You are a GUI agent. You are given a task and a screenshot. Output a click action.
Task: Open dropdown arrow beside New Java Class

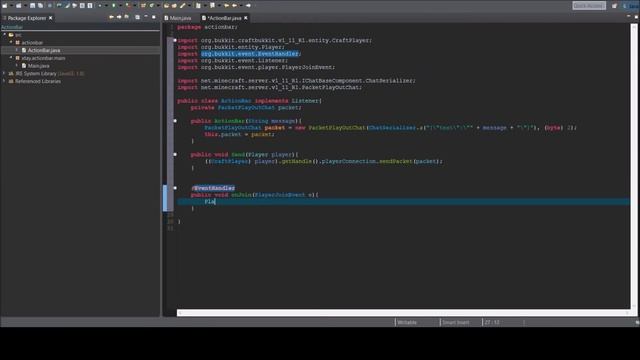point(158,6)
